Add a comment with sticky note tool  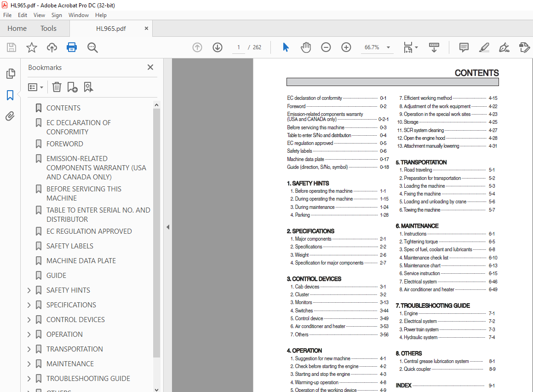[x=464, y=47]
